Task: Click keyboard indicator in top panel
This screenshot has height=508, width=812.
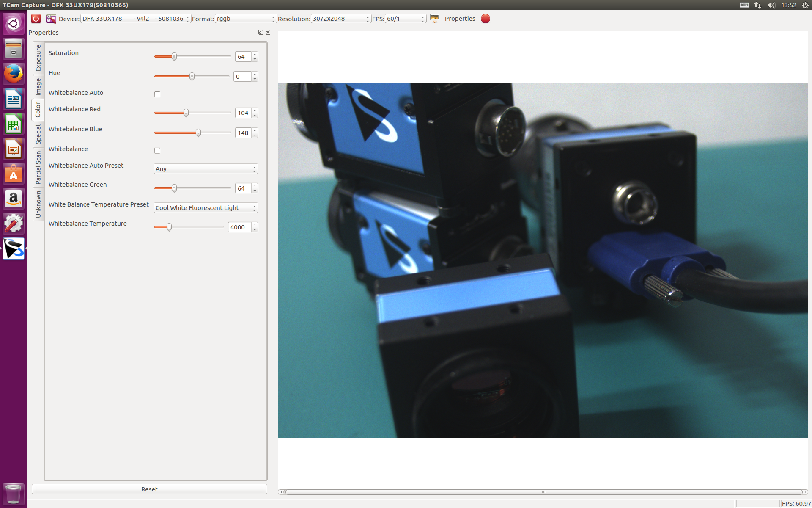Action: (744, 5)
